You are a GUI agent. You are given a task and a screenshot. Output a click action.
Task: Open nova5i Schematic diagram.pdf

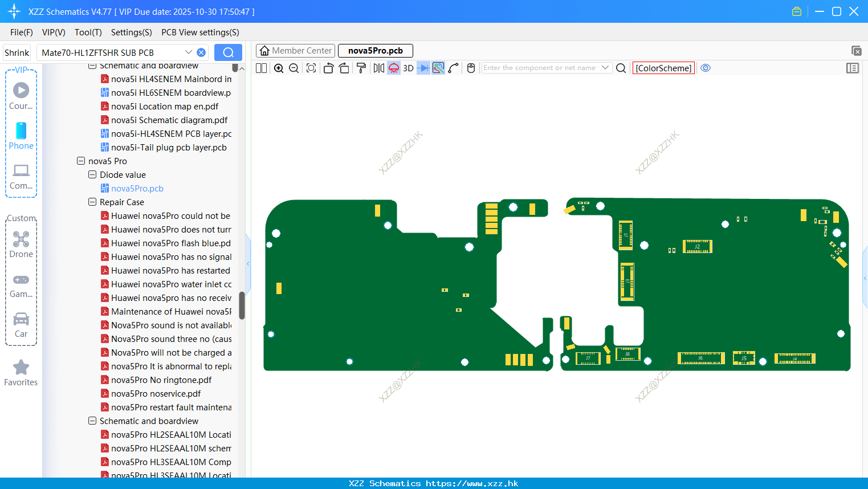click(x=169, y=120)
